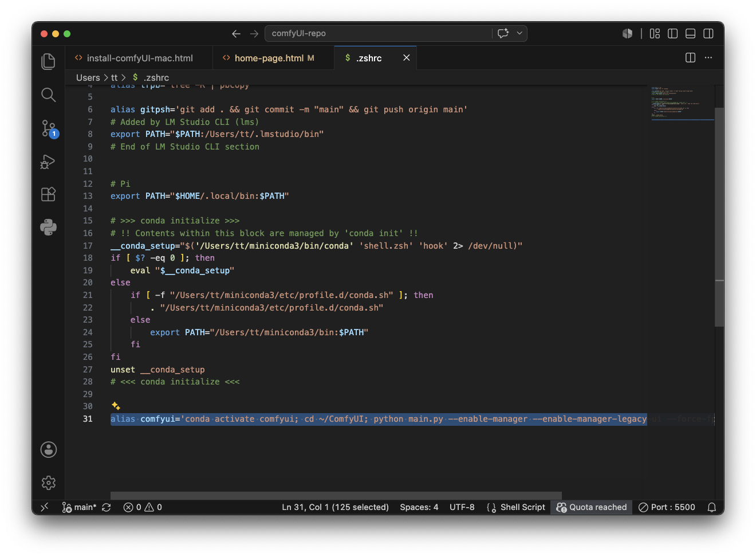This screenshot has height=557, width=756.
Task: Change encoding via UTF-8
Action: coord(462,507)
